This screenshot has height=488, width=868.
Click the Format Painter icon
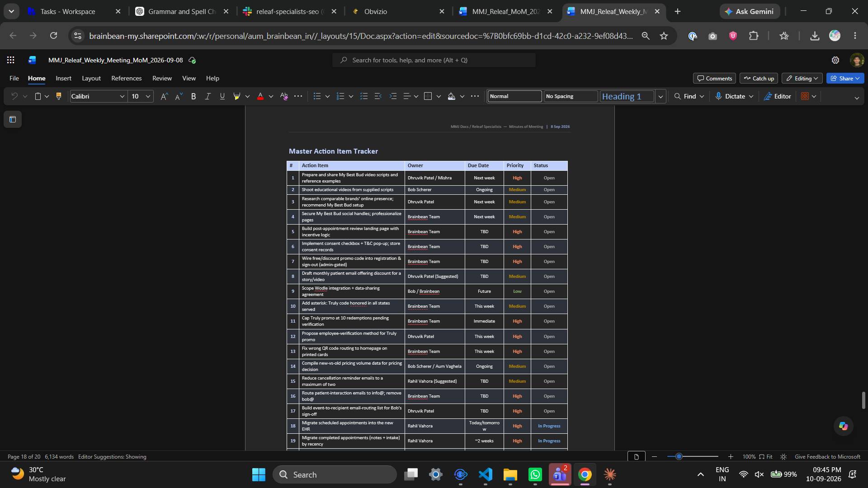pyautogui.click(x=58, y=96)
